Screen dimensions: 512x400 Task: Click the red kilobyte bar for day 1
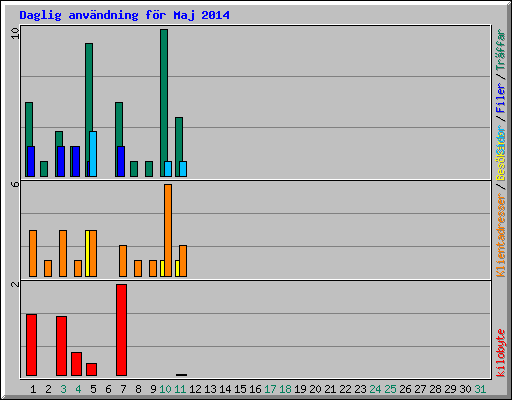pos(31,345)
